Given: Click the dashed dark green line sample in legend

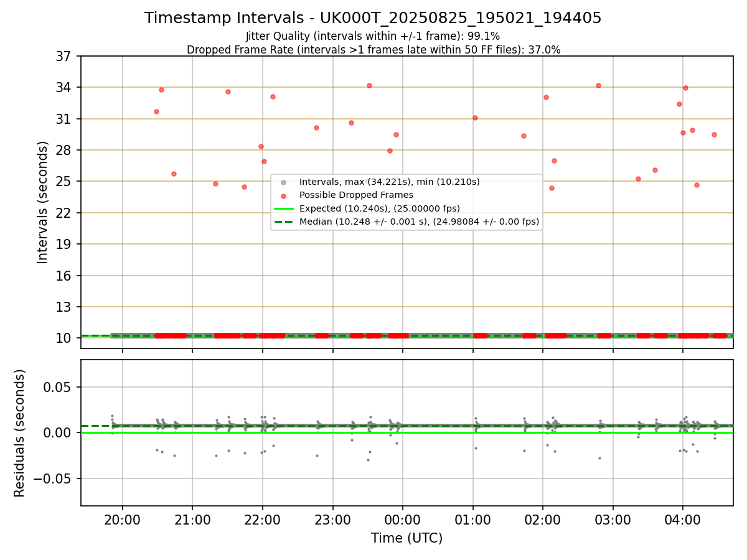Looking at the screenshot, I should click(x=283, y=222).
